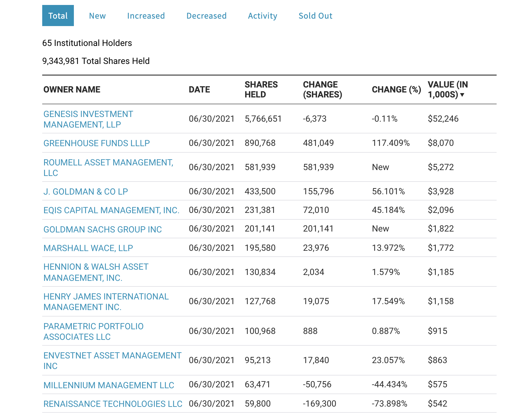Select the $542 value cell
The image size is (532, 414).
(x=437, y=404)
